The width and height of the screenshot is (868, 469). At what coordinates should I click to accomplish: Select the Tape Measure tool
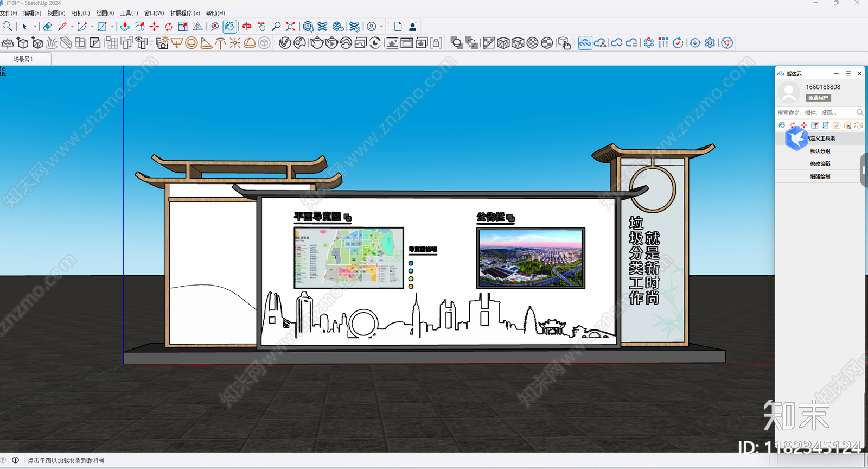point(215,26)
